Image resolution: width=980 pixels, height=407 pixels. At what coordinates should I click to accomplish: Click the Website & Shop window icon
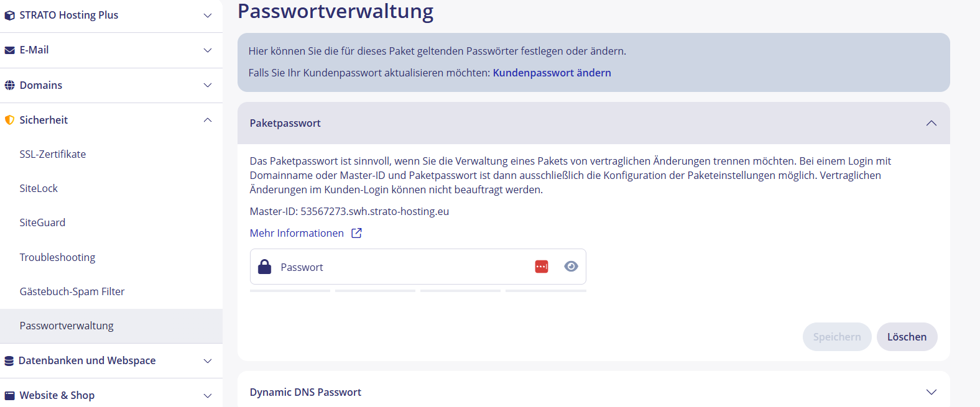click(x=10, y=396)
